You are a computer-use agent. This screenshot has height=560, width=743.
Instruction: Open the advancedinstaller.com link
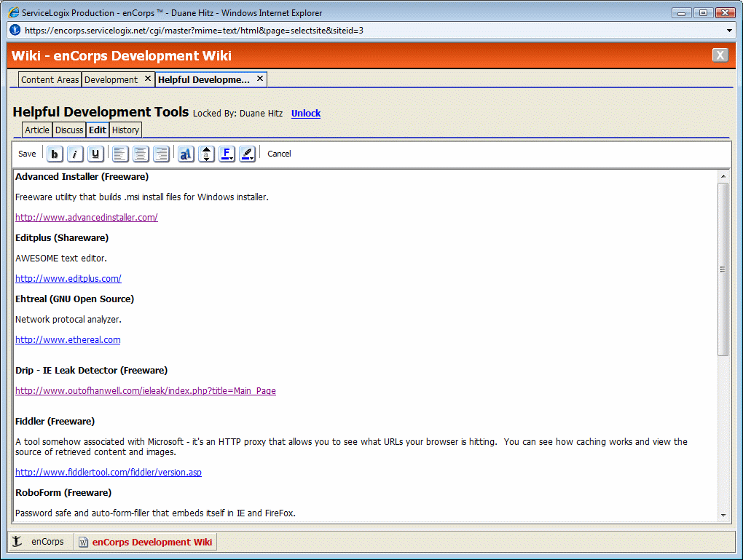pos(86,218)
